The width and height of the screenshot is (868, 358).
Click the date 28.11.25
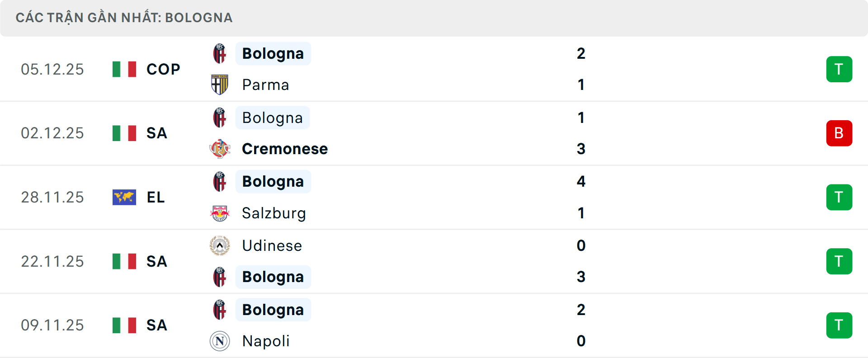pyautogui.click(x=52, y=197)
